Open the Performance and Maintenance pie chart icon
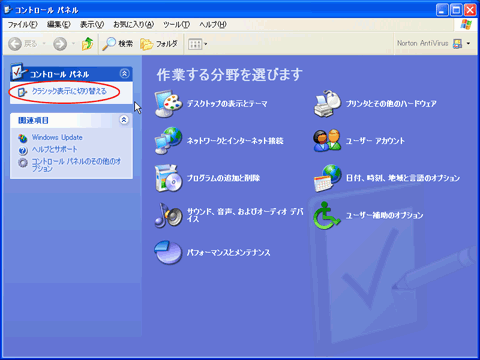The width and height of the screenshot is (480, 360). coord(168,252)
